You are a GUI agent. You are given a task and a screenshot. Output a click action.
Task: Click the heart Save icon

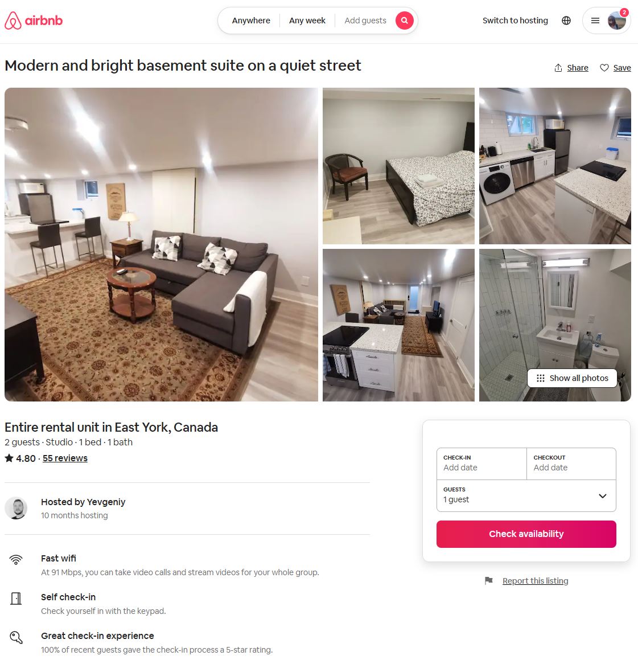(x=604, y=68)
